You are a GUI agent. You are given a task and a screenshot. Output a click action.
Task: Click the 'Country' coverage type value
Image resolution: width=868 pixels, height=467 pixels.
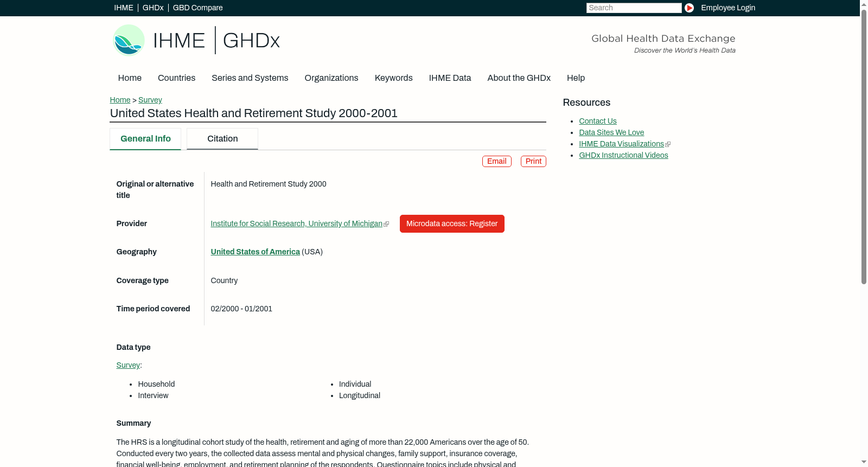point(224,280)
